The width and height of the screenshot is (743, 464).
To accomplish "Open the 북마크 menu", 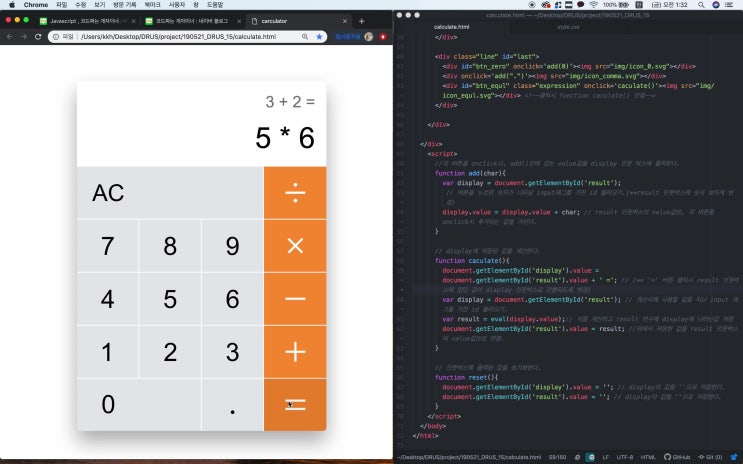I will 153,5.
